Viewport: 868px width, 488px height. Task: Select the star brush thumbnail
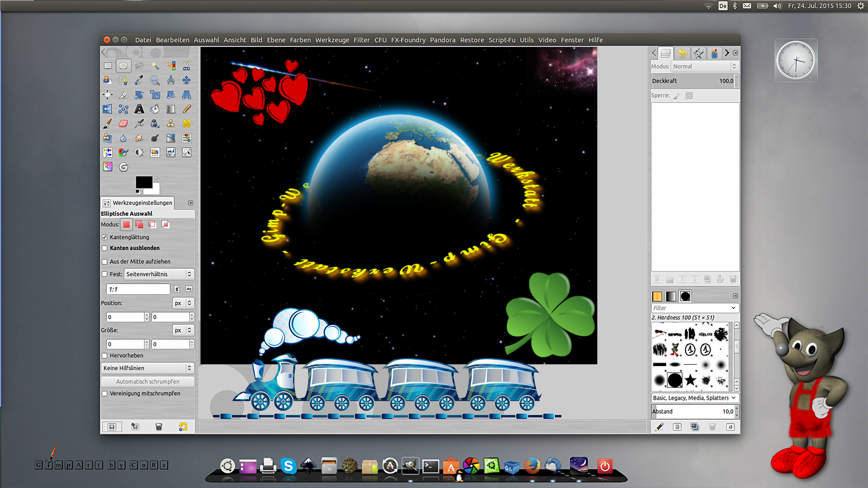[x=690, y=380]
